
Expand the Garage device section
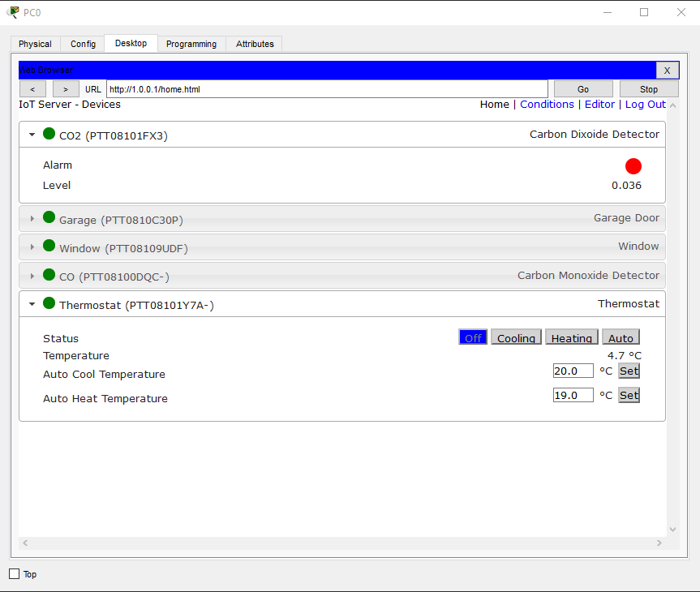pyautogui.click(x=31, y=217)
